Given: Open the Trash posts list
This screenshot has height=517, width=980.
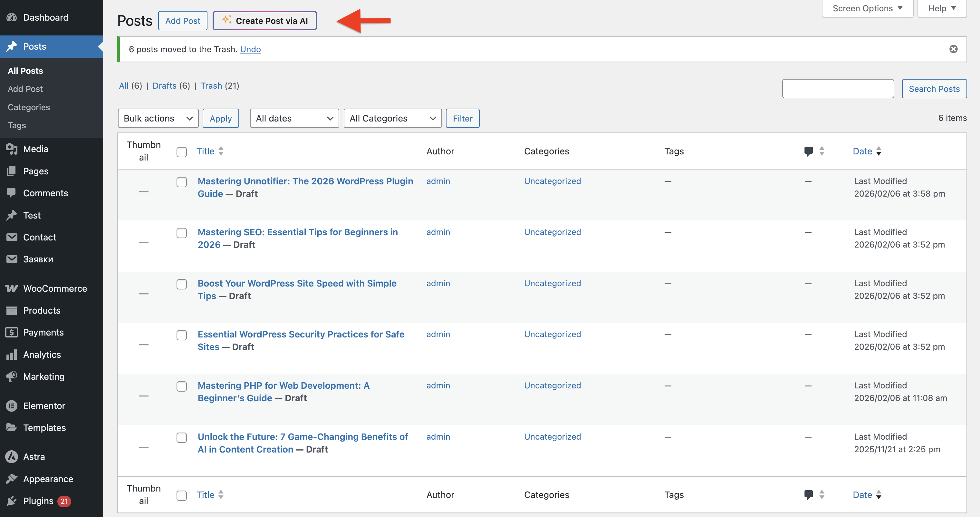Looking at the screenshot, I should pos(212,85).
